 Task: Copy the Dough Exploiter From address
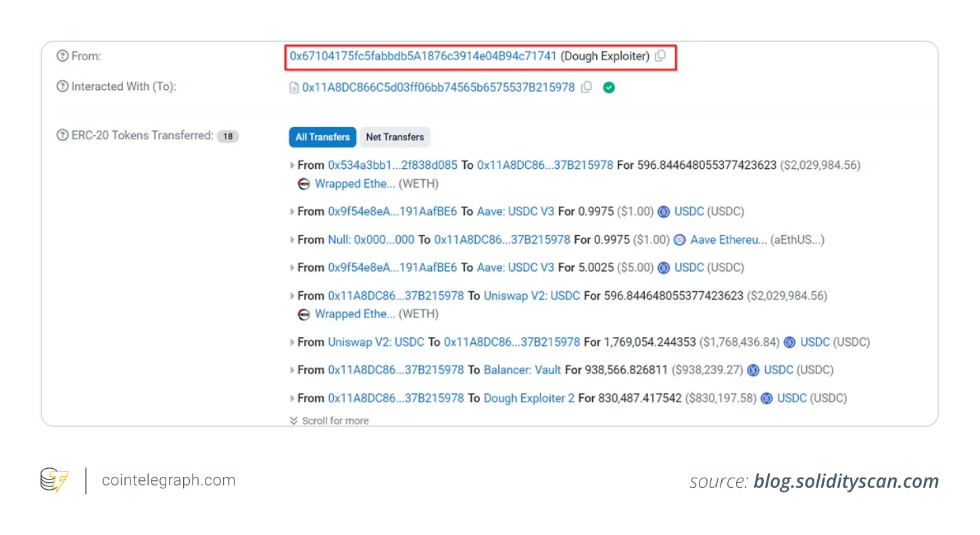click(x=660, y=56)
